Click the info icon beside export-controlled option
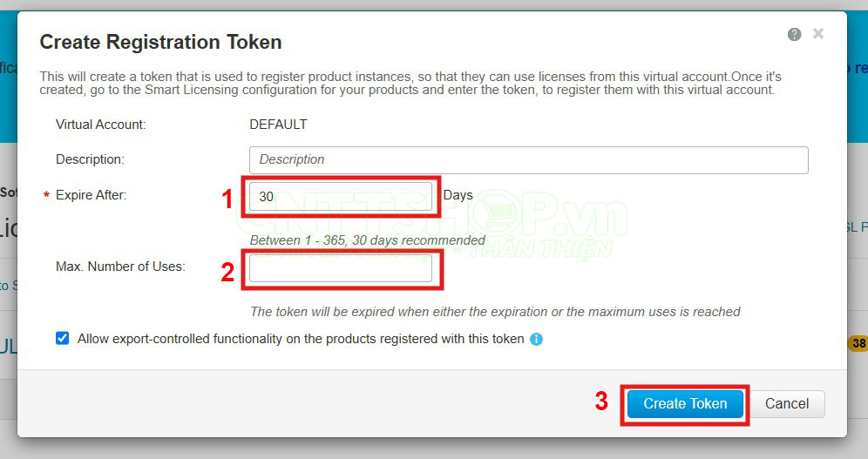This screenshot has width=868, height=459. pos(537,339)
